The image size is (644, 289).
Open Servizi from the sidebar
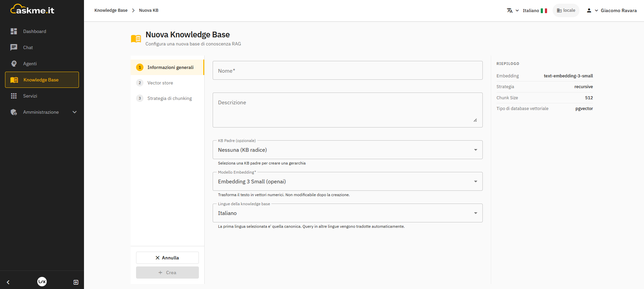coord(42,96)
